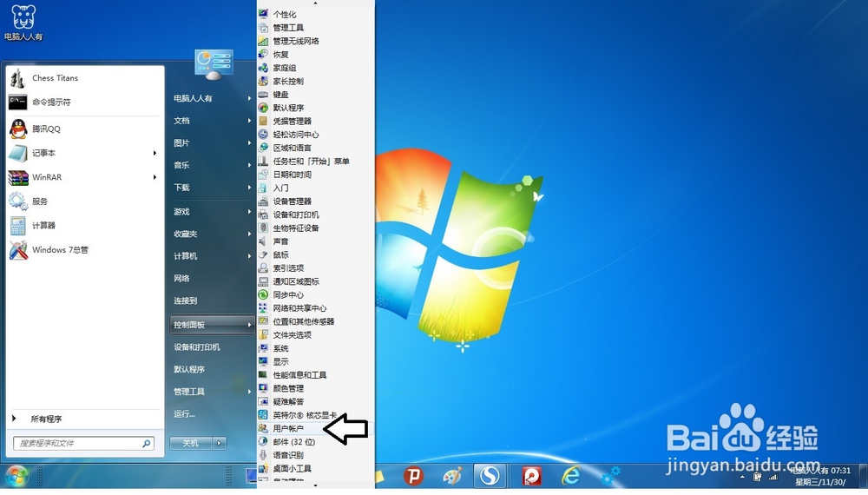Screen dimensions: 868x495
Task: Expand 下载 submenu
Action: 250,188
